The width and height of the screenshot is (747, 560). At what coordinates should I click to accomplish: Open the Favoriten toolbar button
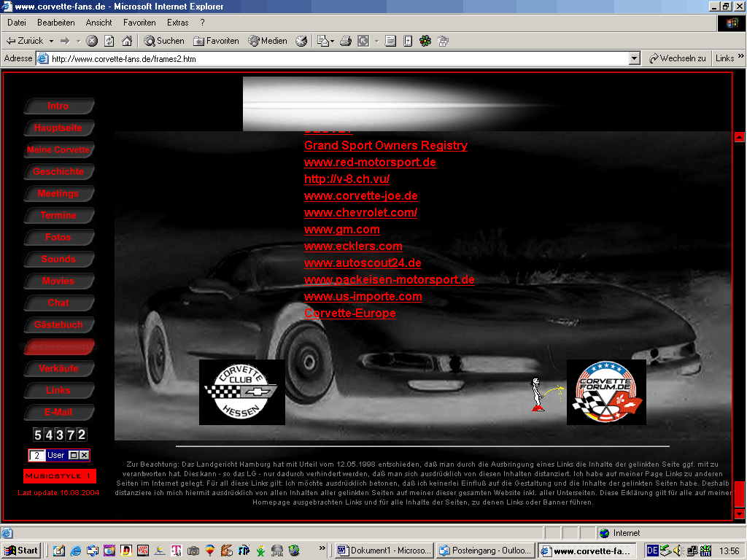[x=216, y=41]
